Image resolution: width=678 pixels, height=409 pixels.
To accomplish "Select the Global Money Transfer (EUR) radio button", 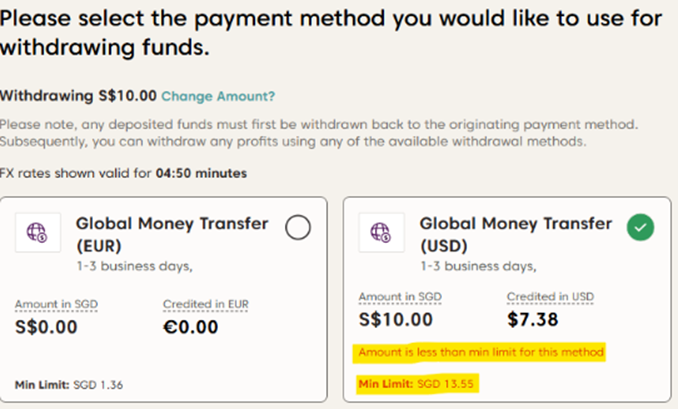I will [x=297, y=229].
